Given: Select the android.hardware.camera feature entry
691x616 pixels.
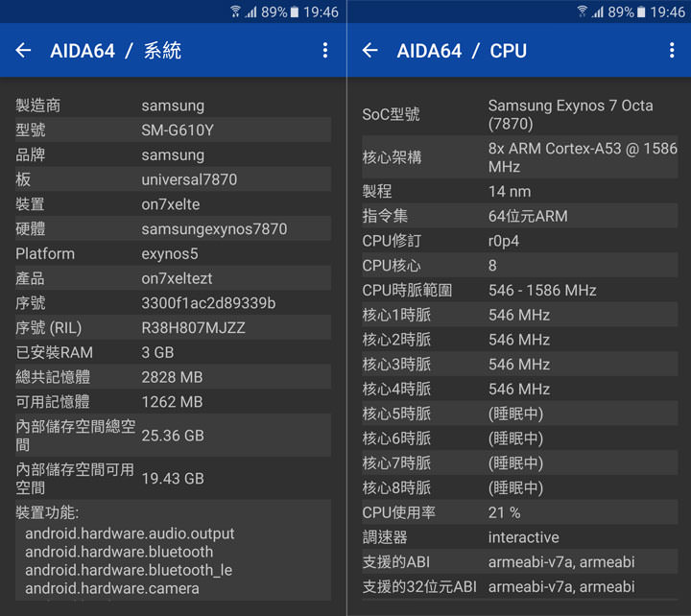Looking at the screenshot, I should [112, 588].
